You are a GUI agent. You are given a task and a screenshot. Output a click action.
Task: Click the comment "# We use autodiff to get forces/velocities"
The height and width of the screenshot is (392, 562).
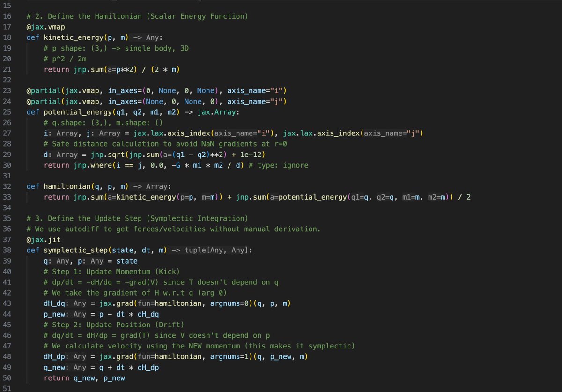(173, 229)
